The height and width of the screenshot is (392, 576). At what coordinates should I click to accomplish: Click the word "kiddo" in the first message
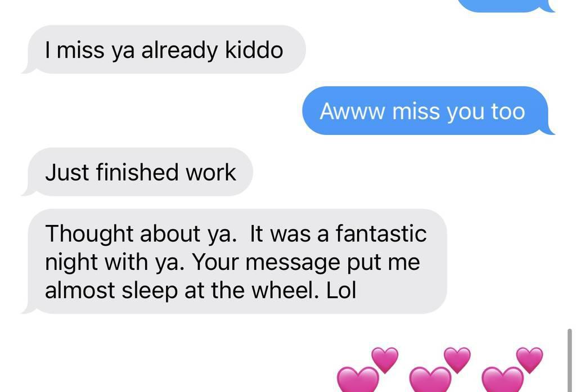click(254, 49)
